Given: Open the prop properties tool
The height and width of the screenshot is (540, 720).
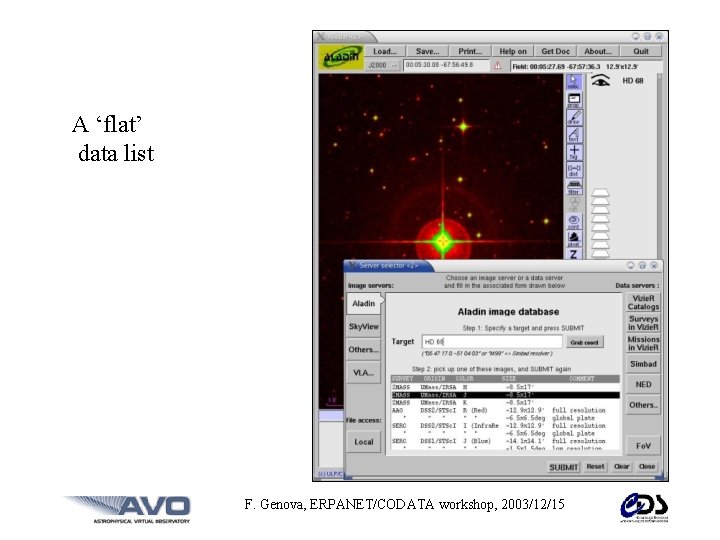Looking at the screenshot, I should [x=574, y=100].
